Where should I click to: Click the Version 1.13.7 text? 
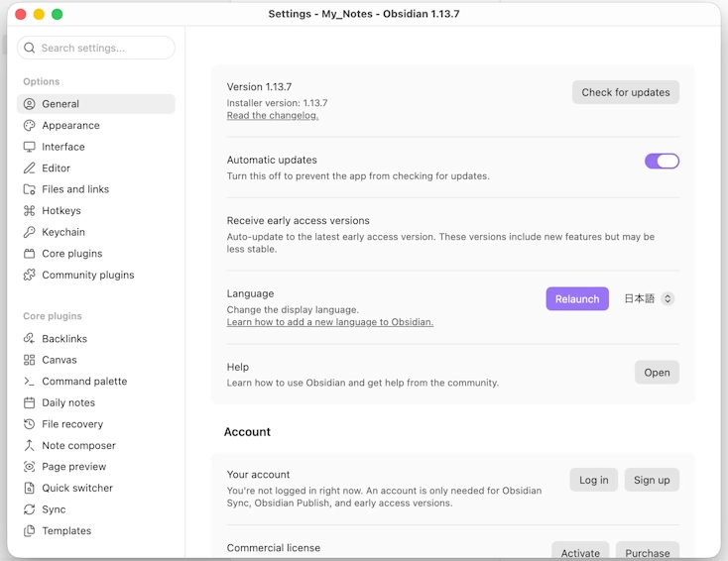(x=259, y=87)
